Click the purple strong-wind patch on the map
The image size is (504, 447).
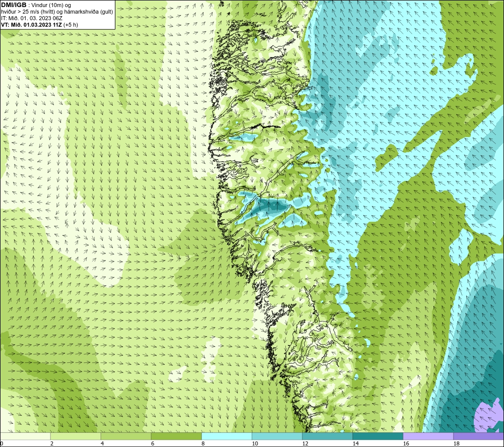488,417
